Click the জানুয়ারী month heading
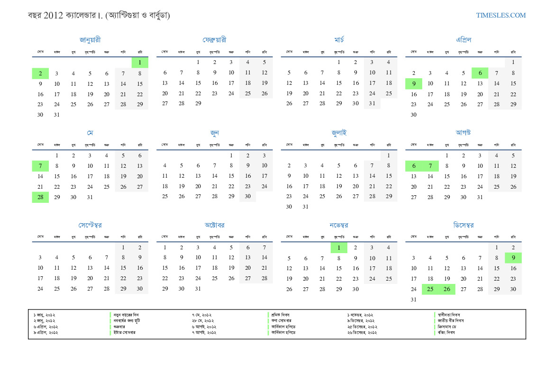This screenshot has height=392, width=554. tap(90, 40)
